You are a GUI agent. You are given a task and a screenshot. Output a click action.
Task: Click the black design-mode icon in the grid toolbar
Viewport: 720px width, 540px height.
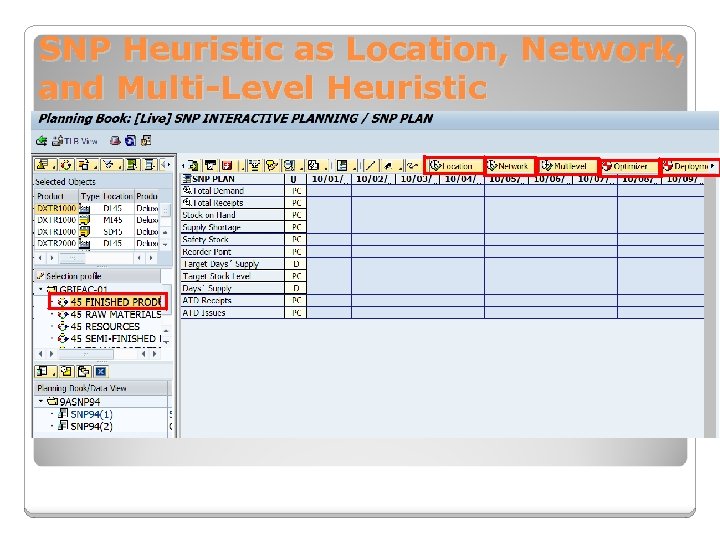(211, 166)
